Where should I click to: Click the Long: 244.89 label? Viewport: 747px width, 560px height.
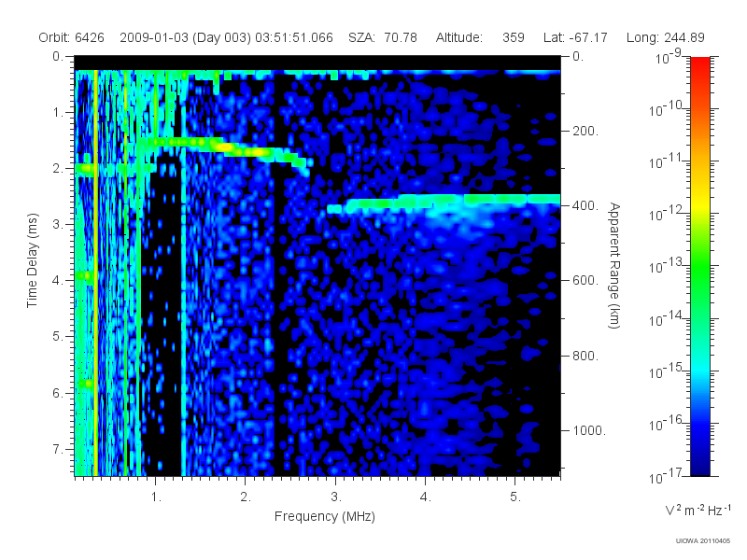665,37
